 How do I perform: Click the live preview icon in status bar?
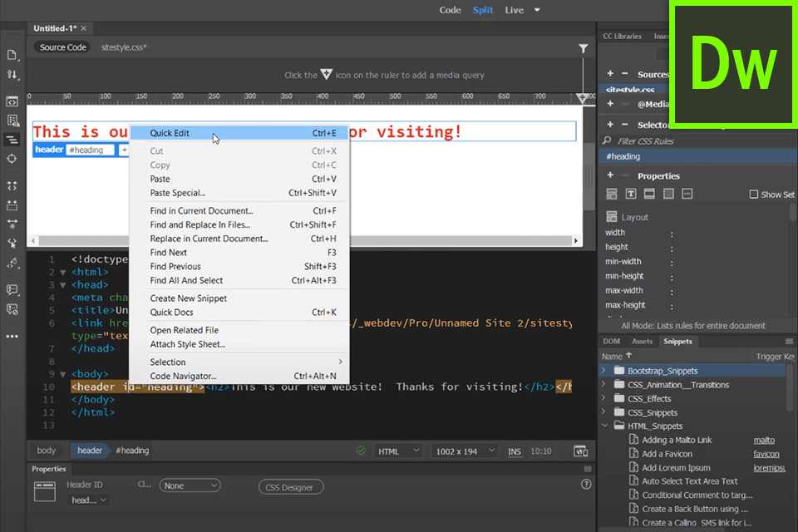581,451
